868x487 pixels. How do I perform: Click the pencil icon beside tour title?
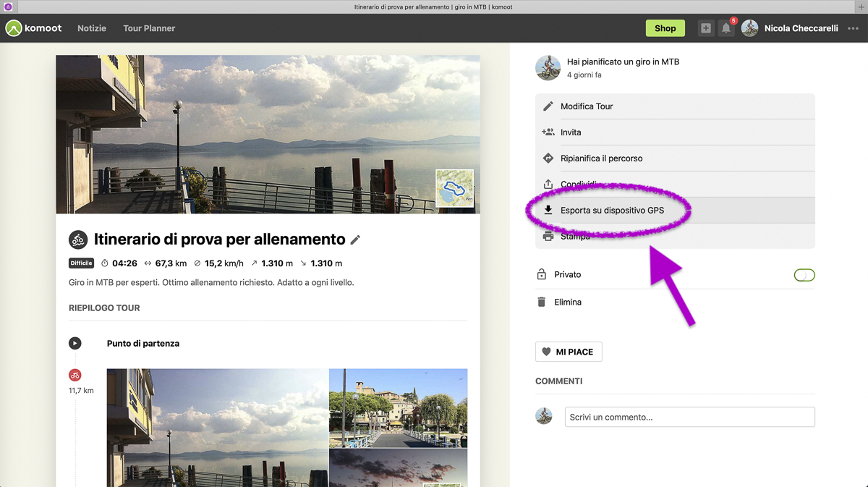[355, 240]
